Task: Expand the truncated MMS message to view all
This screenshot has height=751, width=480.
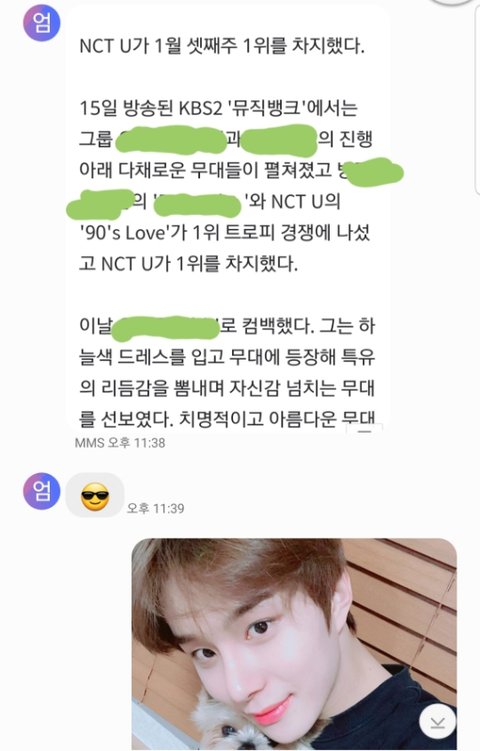Action: pos(365,430)
